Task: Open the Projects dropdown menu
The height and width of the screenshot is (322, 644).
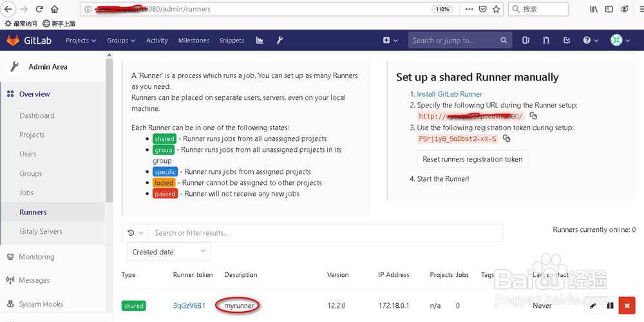Action: 81,40
